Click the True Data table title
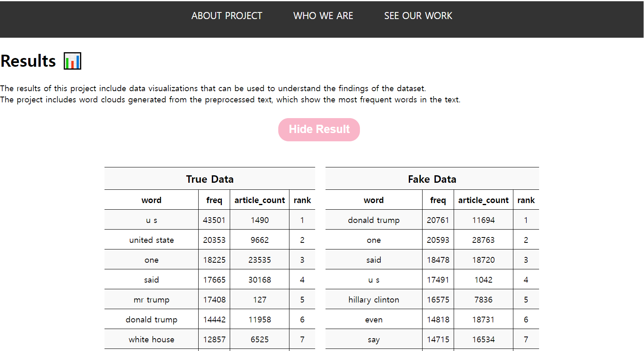Viewport: 644px width, 351px height. tap(209, 179)
